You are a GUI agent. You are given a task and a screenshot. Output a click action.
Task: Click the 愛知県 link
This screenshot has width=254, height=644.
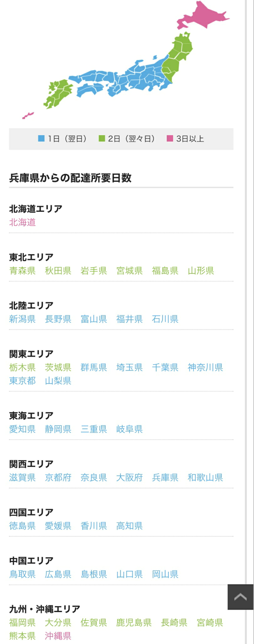(x=22, y=429)
